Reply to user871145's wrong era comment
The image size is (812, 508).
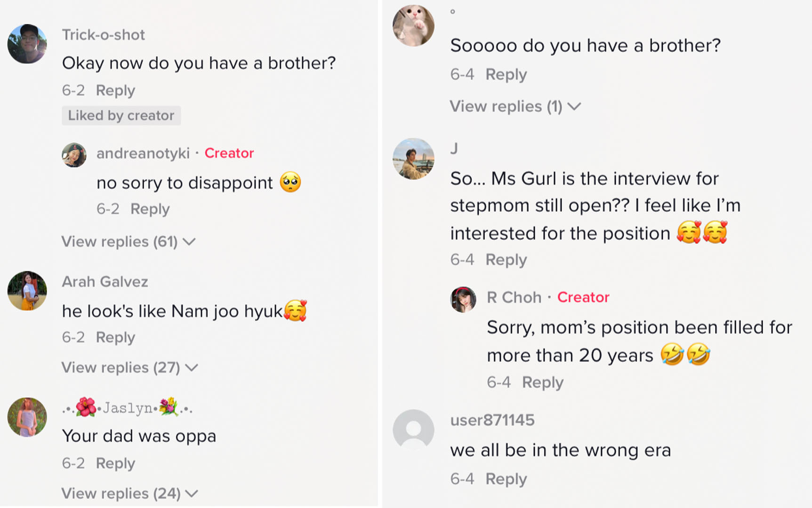pos(506,479)
